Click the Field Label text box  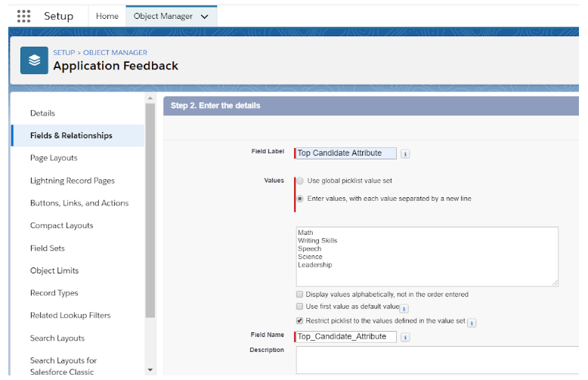pos(345,153)
